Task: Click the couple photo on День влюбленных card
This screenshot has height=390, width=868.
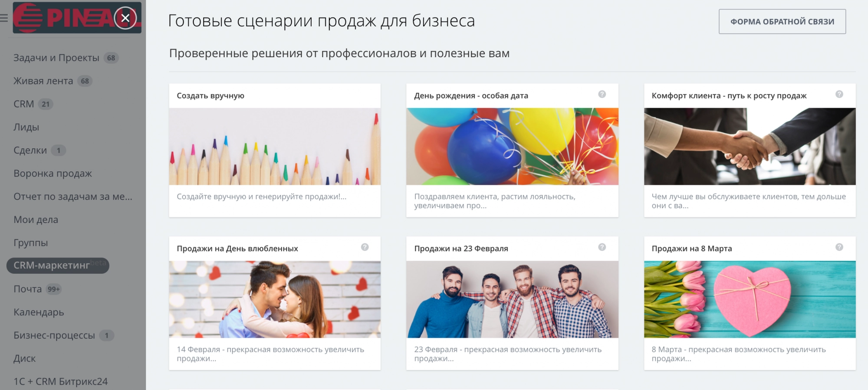Action: (275, 299)
